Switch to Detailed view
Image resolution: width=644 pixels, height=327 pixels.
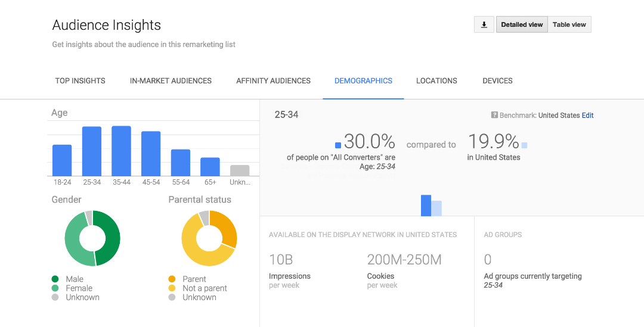point(522,24)
